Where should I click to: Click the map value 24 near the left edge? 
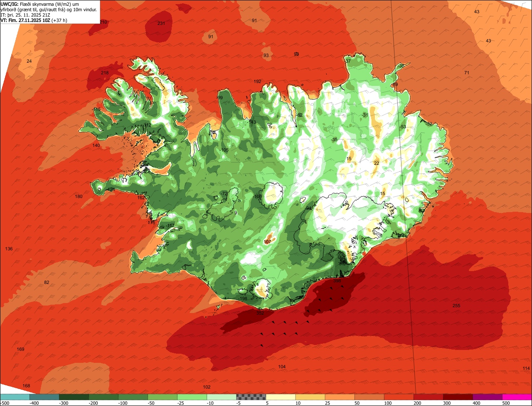[29, 61]
